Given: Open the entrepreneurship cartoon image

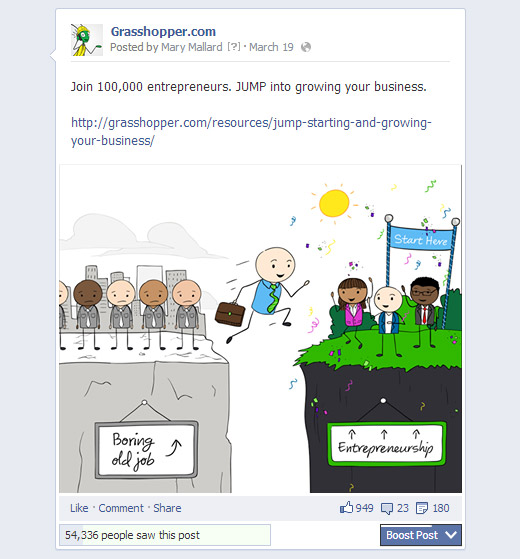Looking at the screenshot, I should coord(261,329).
